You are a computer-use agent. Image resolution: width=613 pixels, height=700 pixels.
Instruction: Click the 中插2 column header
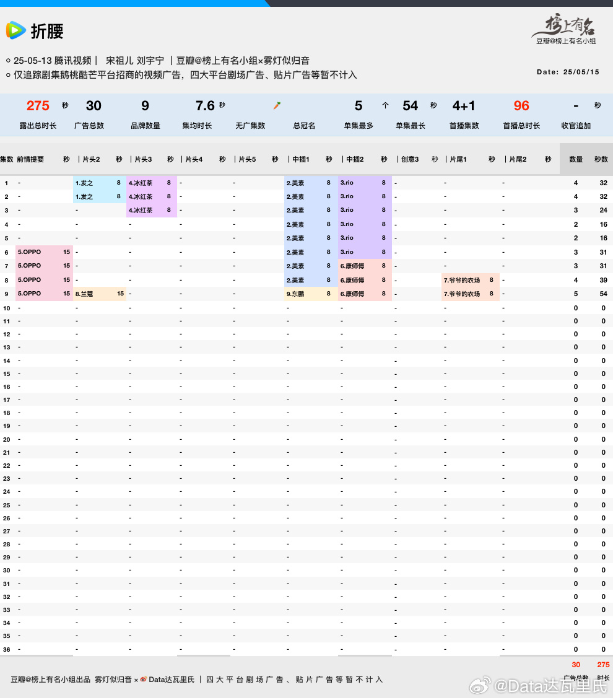tap(355, 159)
